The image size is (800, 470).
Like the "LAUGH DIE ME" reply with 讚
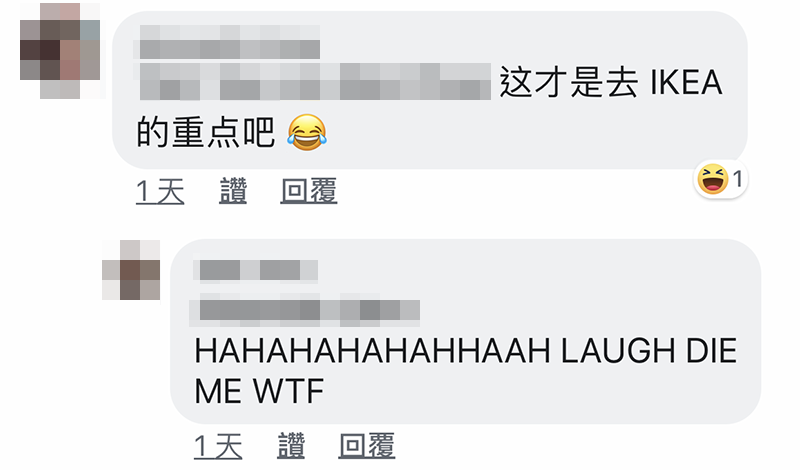pos(291,446)
